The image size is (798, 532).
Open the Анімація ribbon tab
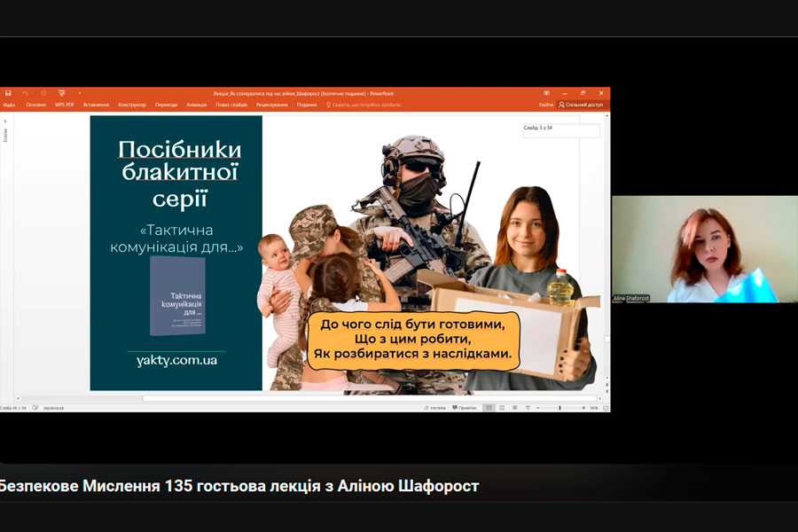(197, 105)
